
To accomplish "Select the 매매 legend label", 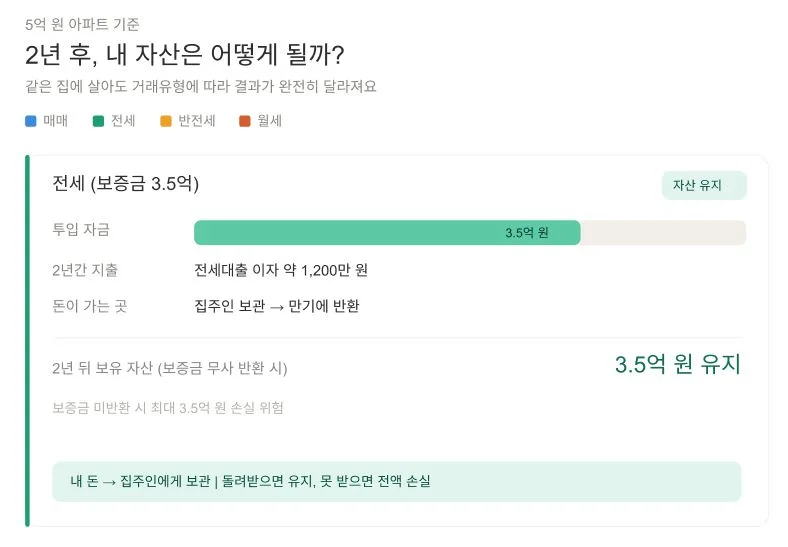I will point(55,122).
